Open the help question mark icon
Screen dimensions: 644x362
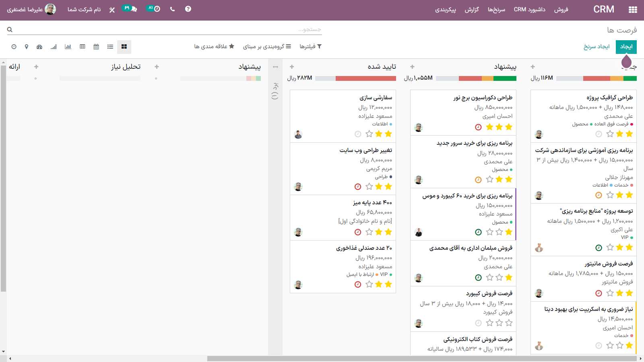point(188,9)
